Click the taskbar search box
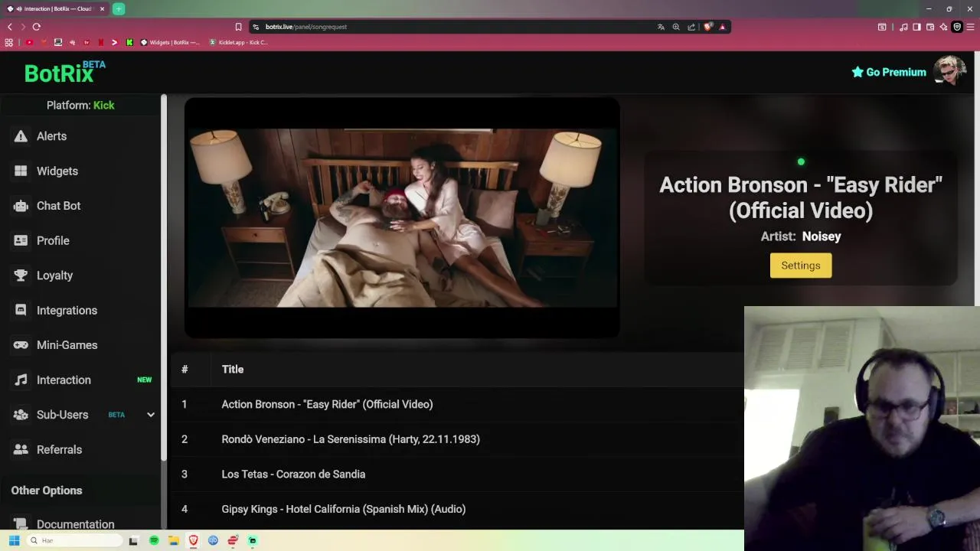Screen dimensions: 980x551 click(75, 540)
